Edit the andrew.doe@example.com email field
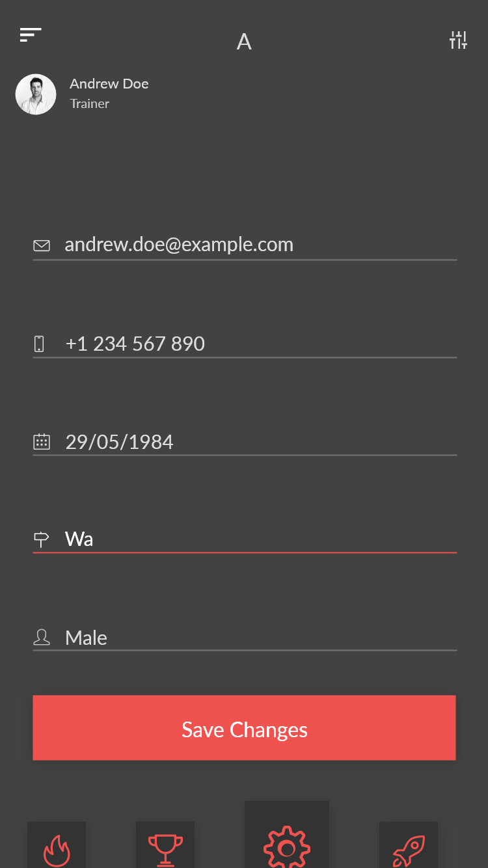Viewport: 488px width, 868px height. tap(245, 245)
